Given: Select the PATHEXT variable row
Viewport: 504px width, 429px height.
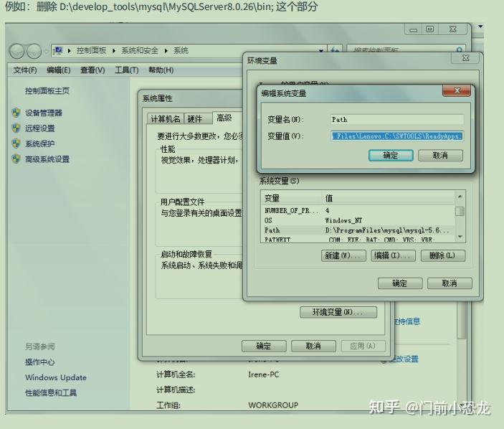Looking at the screenshot, I should pyautogui.click(x=358, y=240).
